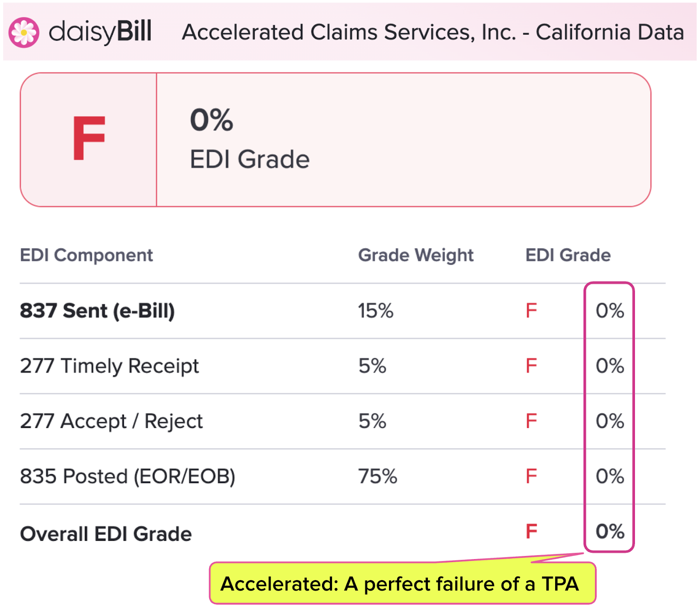Click the 835 Posted (EOR/EOB) component
The width and height of the screenshot is (700, 612).
(128, 476)
